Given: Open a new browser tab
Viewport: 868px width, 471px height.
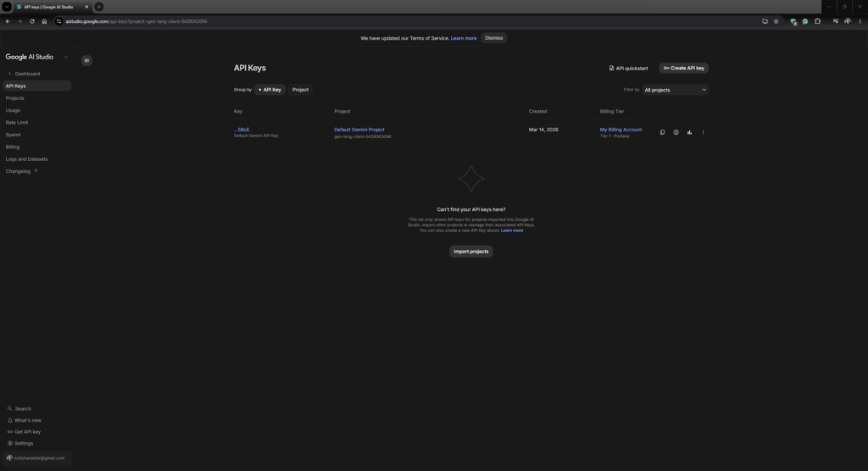Looking at the screenshot, I should pyautogui.click(x=98, y=7).
